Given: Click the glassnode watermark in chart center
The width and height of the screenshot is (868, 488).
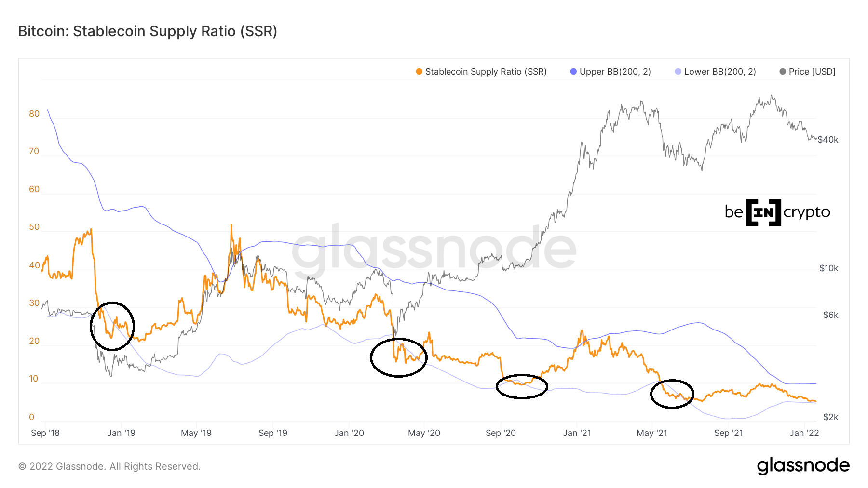Looking at the screenshot, I should pyautogui.click(x=434, y=249).
